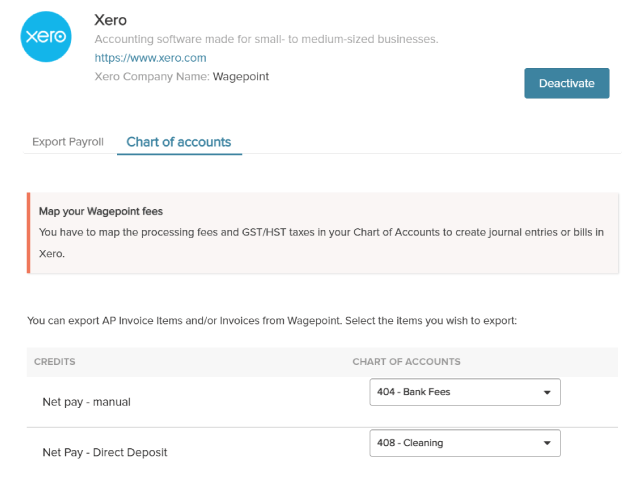
Task: Click the CREDITS column header
Action: (55, 362)
